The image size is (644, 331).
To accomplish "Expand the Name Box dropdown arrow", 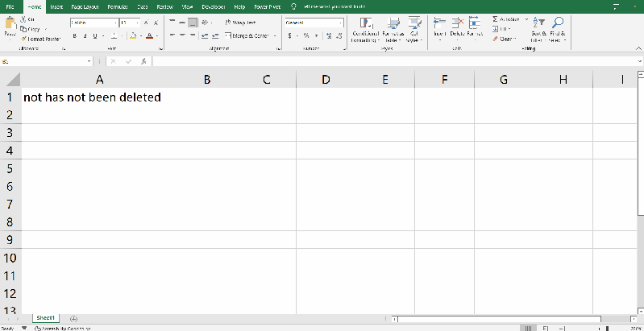I will click(x=89, y=61).
